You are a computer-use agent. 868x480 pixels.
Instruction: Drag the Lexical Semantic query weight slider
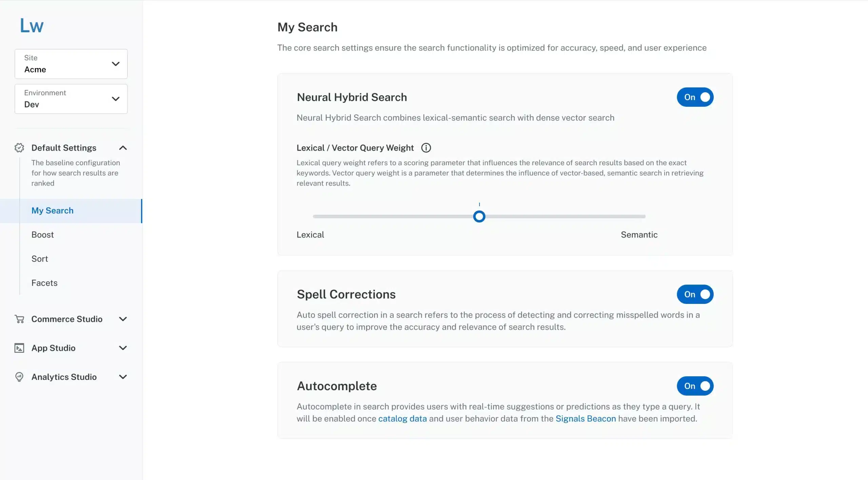point(479,216)
